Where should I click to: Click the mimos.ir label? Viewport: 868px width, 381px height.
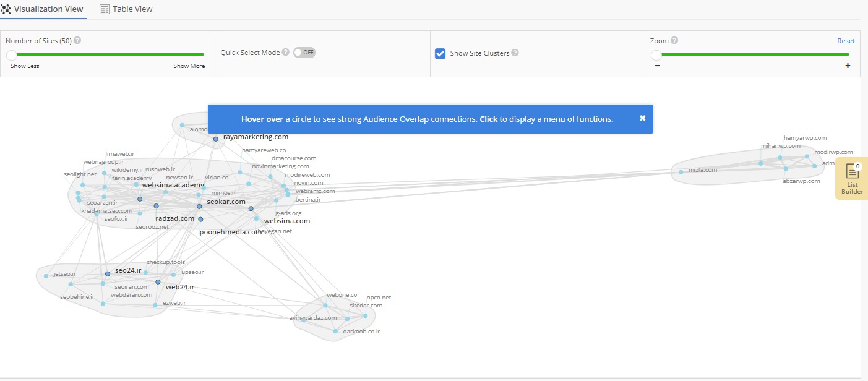[223, 193]
